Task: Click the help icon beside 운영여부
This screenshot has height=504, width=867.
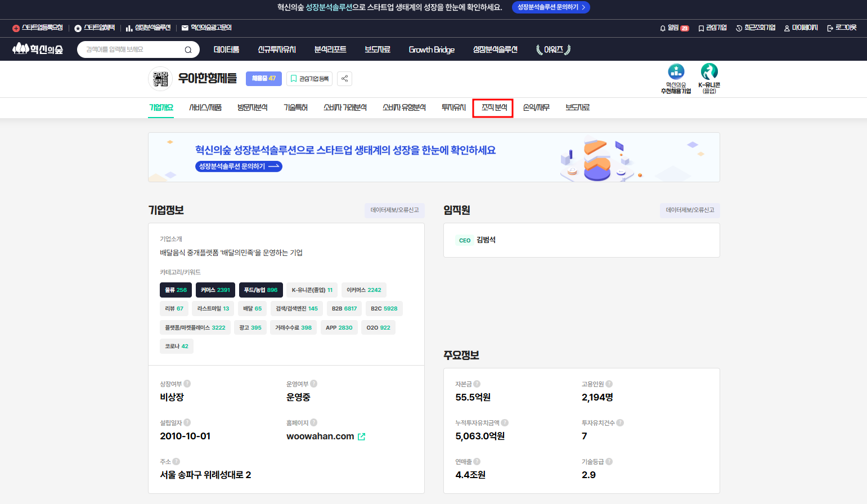Action: pyautogui.click(x=313, y=384)
